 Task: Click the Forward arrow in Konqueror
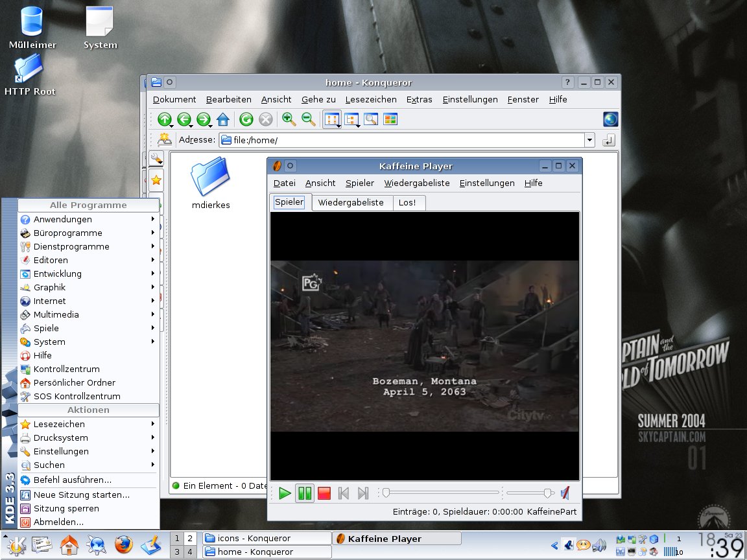click(x=204, y=119)
